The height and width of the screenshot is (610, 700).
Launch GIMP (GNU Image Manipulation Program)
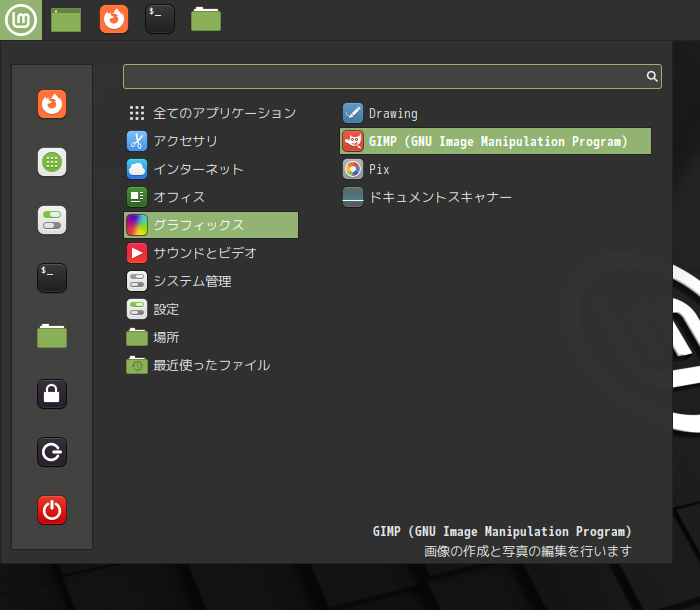coord(496,141)
